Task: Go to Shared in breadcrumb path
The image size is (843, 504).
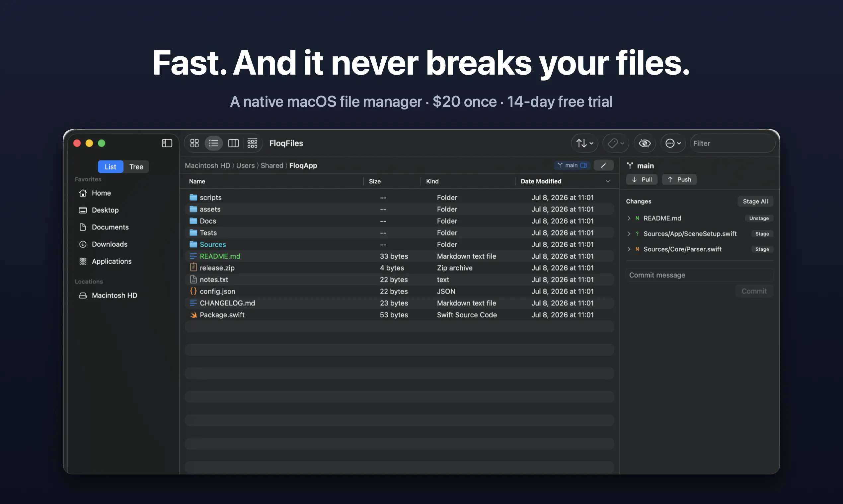Action: click(x=272, y=165)
